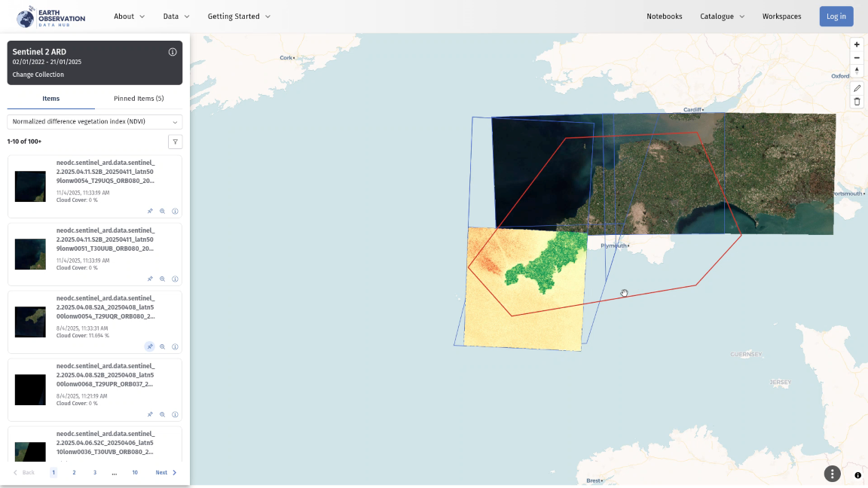Zoom out of the map
This screenshot has height=488, width=868.
(857, 58)
